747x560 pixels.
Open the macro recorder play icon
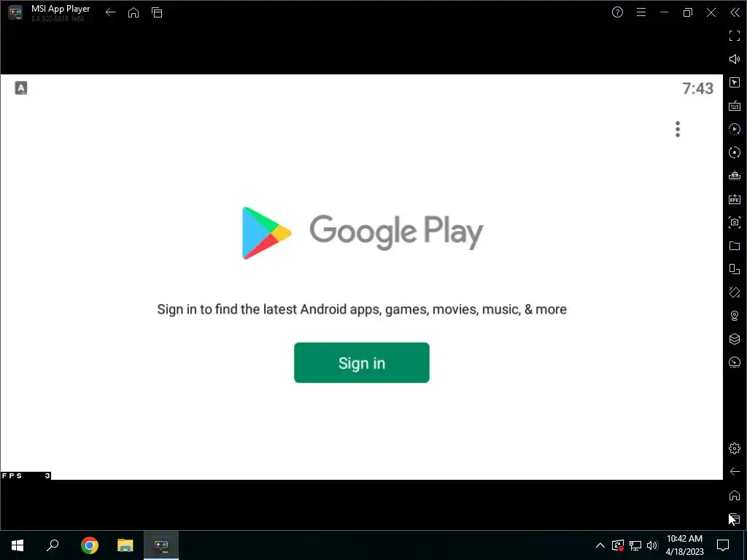[x=734, y=129]
